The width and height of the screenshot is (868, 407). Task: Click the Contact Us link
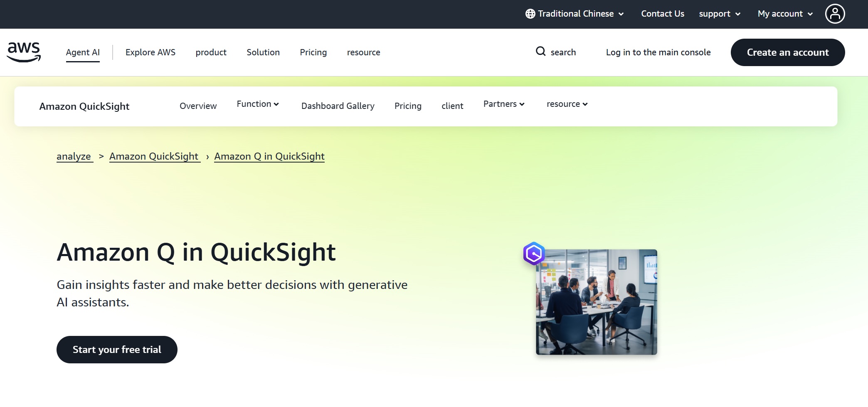pyautogui.click(x=662, y=13)
